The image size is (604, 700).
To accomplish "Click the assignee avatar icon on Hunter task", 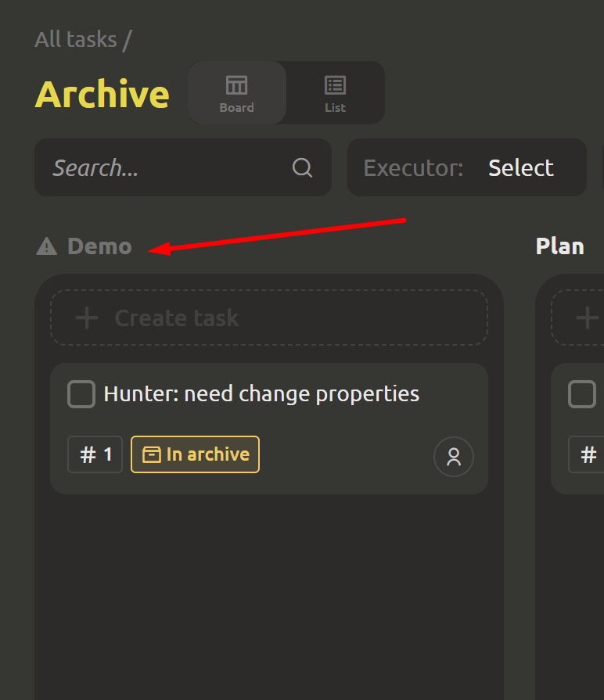I will tap(454, 457).
